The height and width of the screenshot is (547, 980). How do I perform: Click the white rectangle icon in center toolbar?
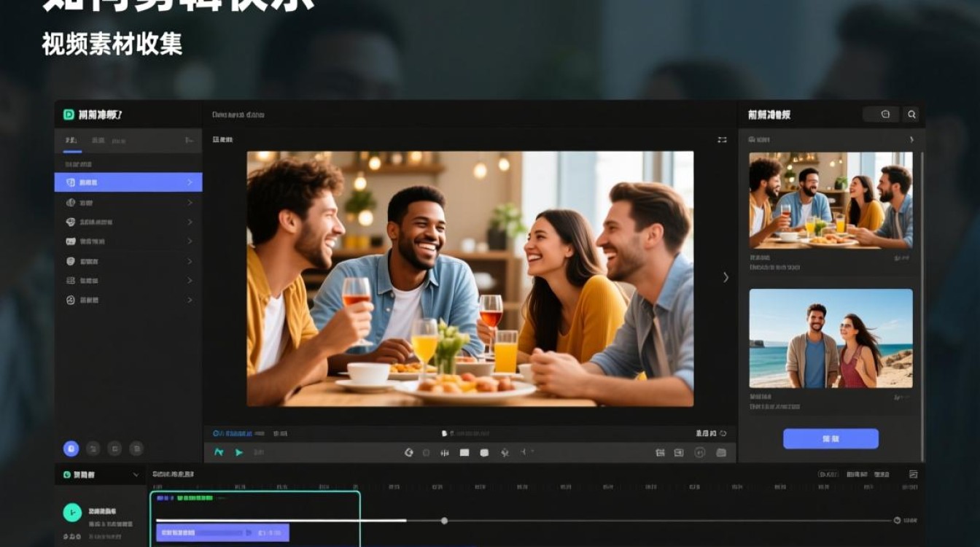click(464, 453)
